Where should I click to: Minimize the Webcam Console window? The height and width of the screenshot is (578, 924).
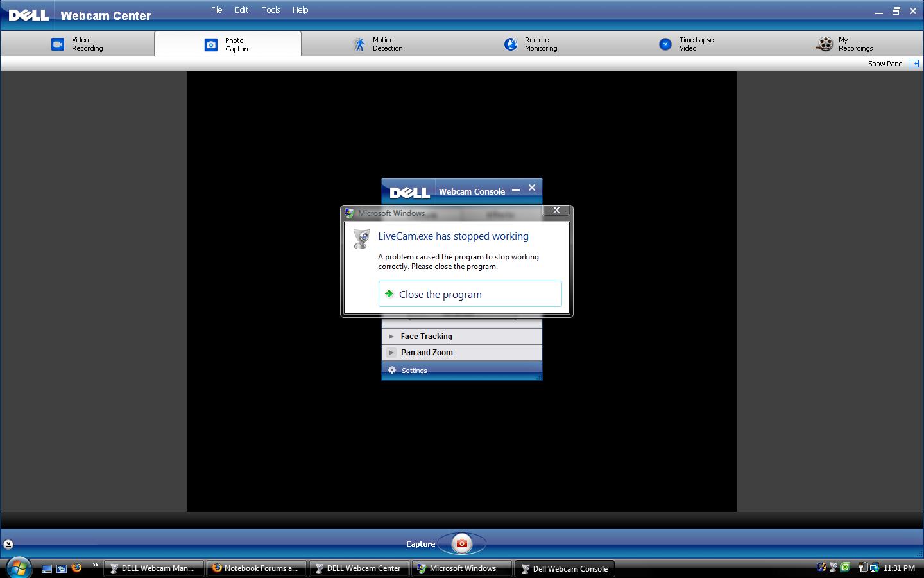[516, 190]
